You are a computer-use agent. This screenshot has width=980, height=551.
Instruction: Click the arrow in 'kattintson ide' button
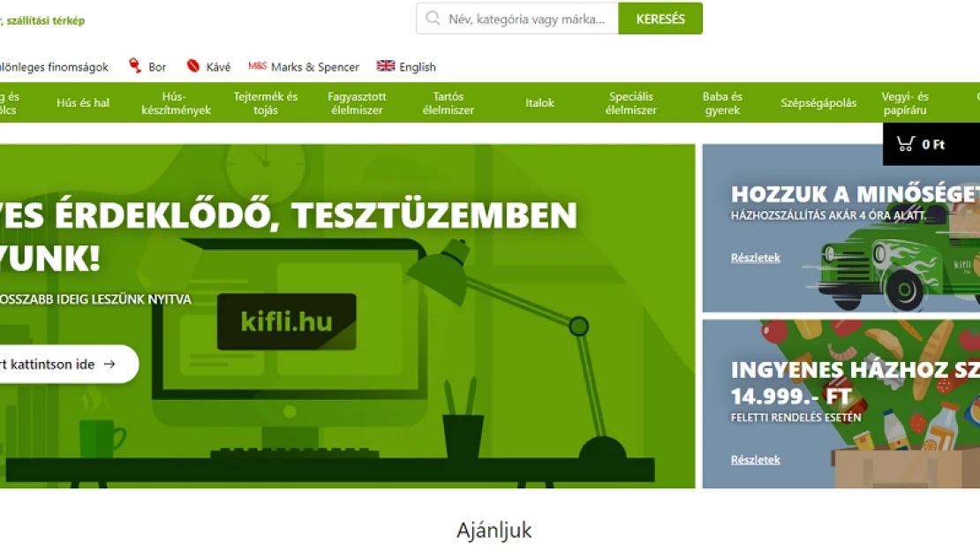110,364
